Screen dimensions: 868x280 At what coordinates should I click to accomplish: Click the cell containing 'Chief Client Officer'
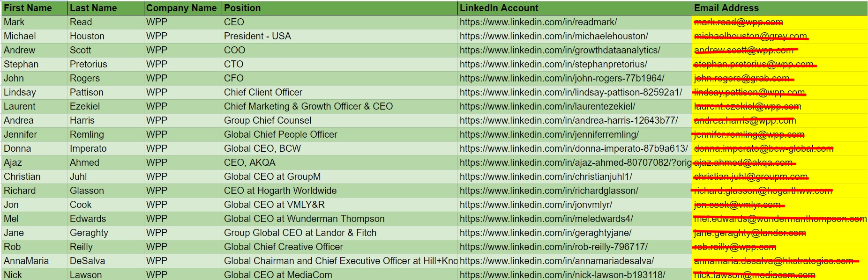coord(263,92)
